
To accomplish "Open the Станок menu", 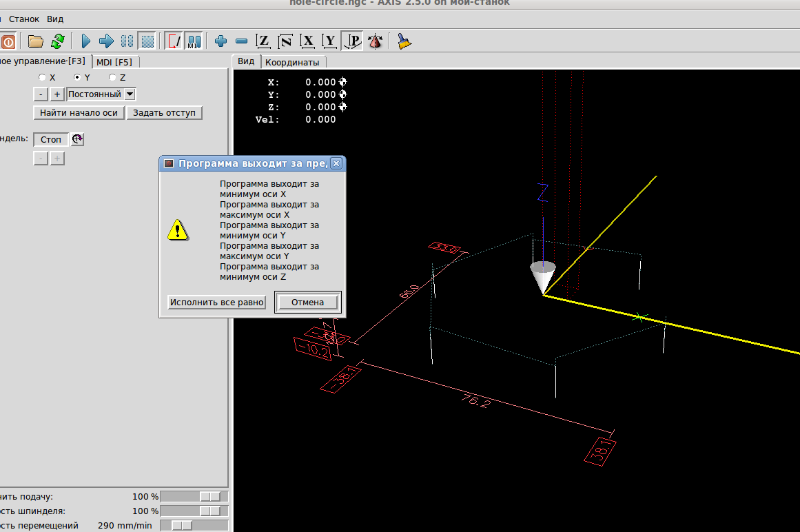I will click(x=24, y=19).
